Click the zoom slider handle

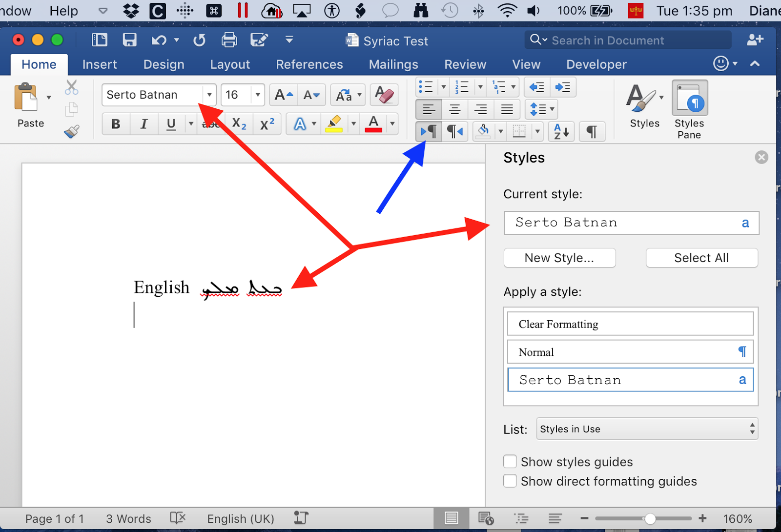(650, 518)
